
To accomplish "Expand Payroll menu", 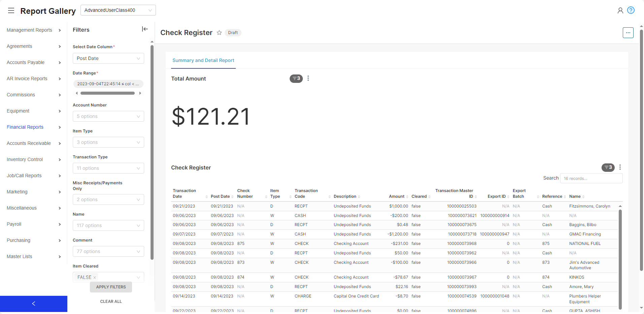I will click(34, 224).
